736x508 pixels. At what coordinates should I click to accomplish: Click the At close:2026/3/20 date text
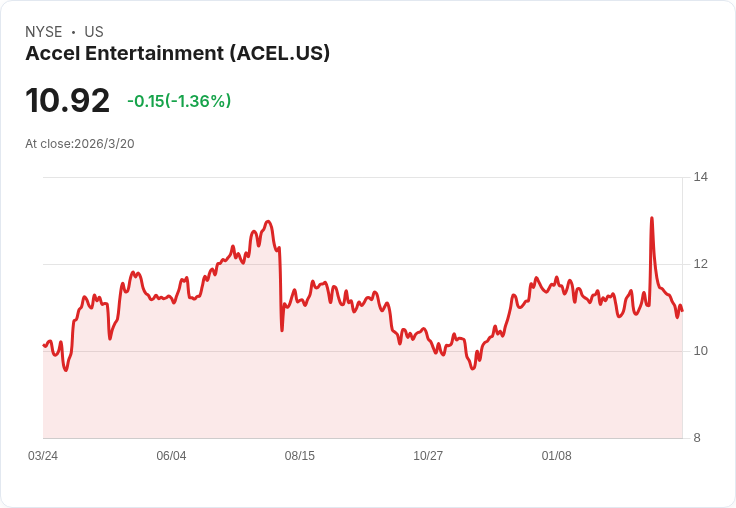click(80, 144)
